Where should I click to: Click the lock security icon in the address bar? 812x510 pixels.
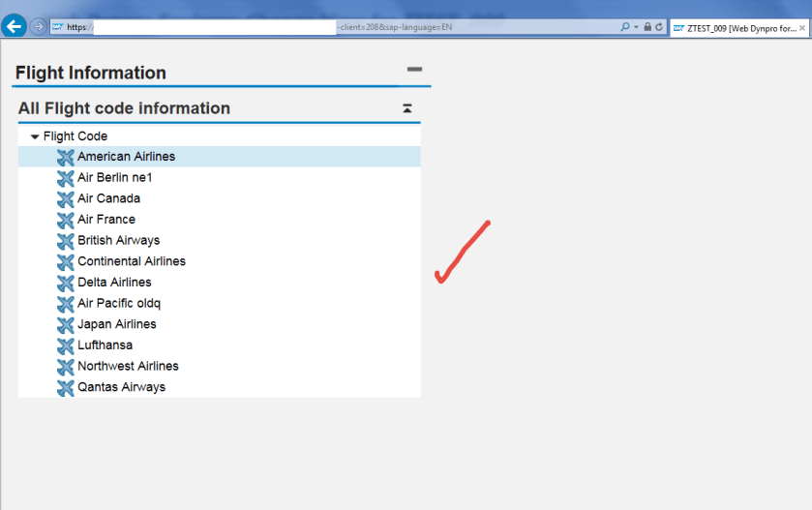click(x=647, y=26)
